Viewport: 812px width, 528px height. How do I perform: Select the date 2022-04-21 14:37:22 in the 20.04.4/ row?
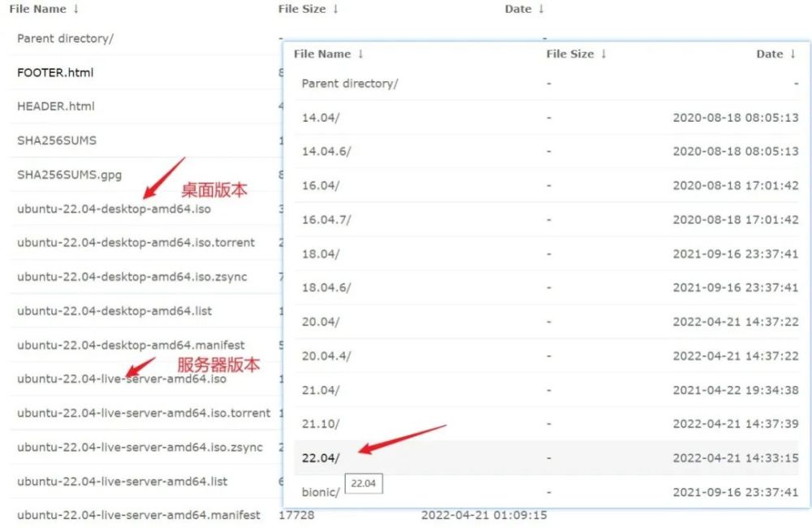pos(736,356)
